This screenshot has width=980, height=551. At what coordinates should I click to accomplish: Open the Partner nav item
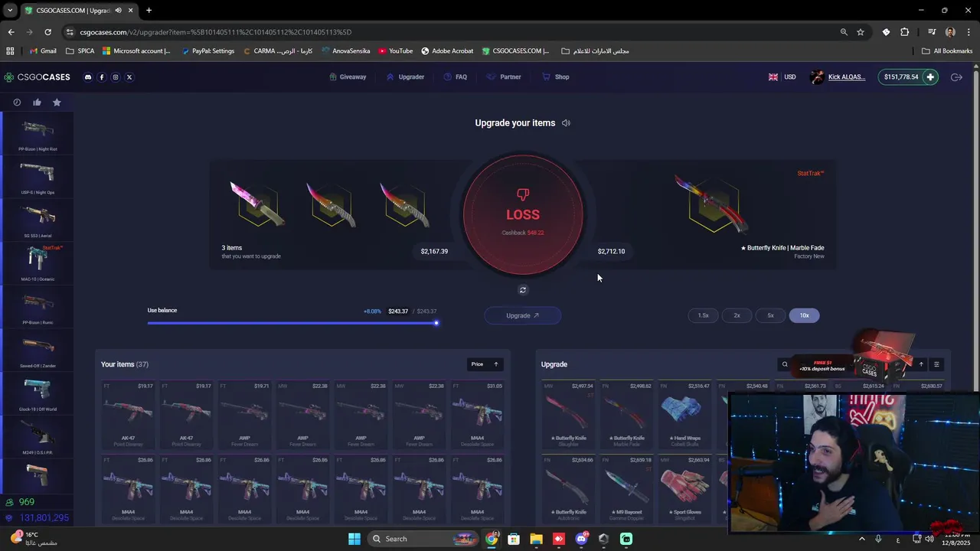(504, 77)
